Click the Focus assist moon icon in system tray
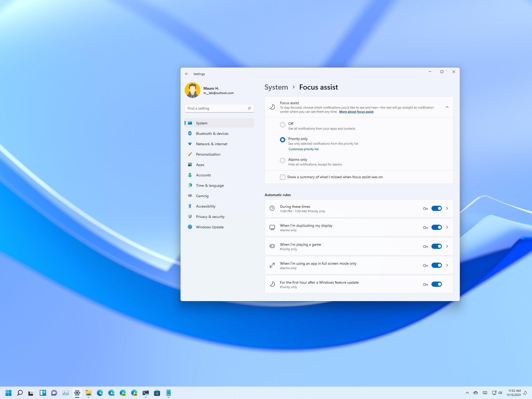The image size is (532, 399). (525, 393)
